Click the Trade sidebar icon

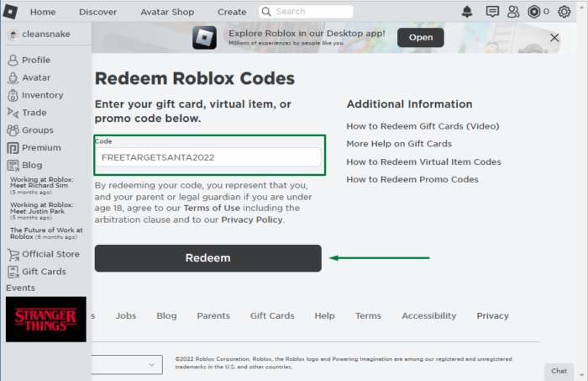(x=13, y=113)
